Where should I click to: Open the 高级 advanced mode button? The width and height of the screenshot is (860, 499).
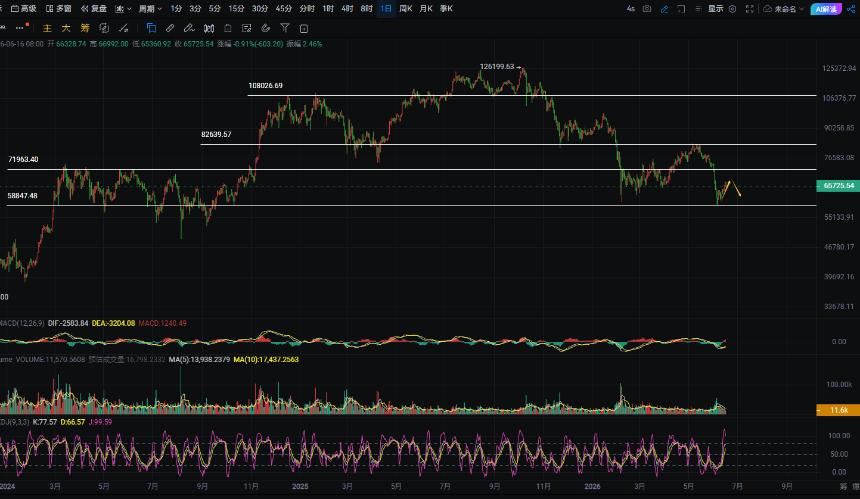24,9
